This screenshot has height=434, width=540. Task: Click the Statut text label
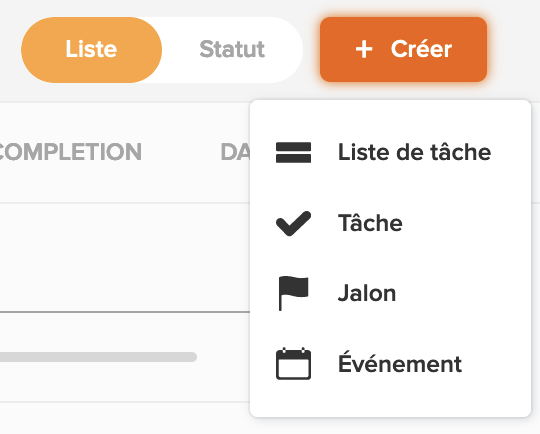pos(232,49)
